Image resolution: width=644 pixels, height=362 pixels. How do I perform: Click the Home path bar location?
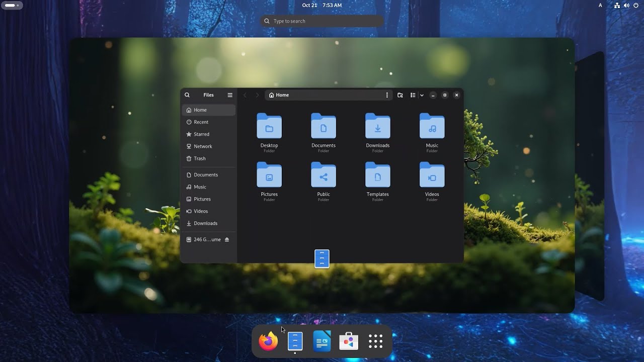(279, 95)
